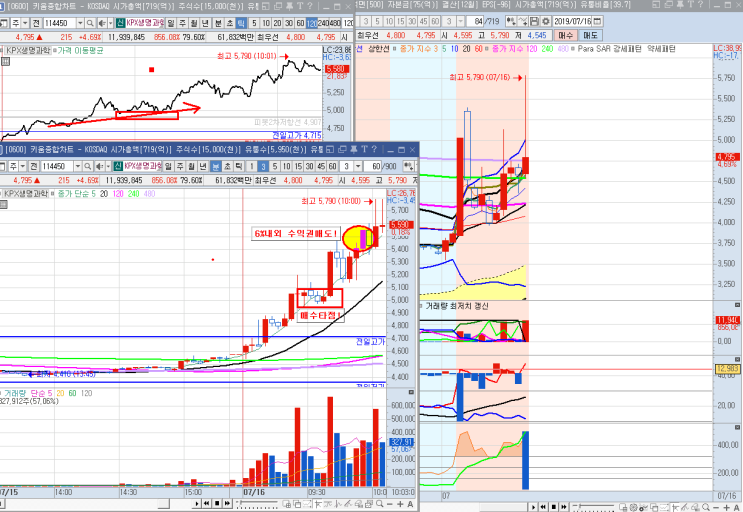Click chart settings gear in right window toolbar
The image size is (743, 512).
(546, 22)
